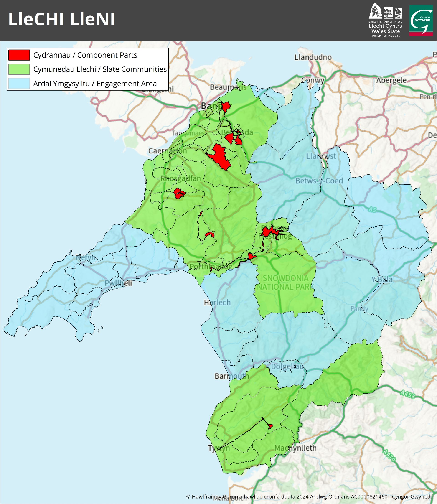Toggle the Cydrannau / Component Parts legend entry
The height and width of the screenshot is (504, 437).
(85, 55)
